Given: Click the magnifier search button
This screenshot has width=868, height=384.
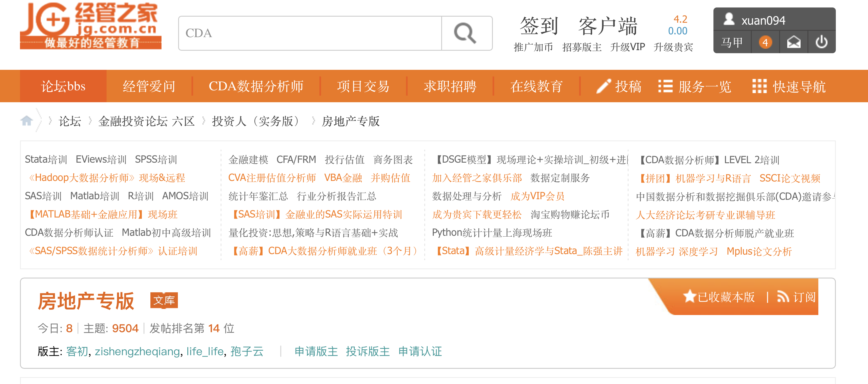Looking at the screenshot, I should (466, 33).
